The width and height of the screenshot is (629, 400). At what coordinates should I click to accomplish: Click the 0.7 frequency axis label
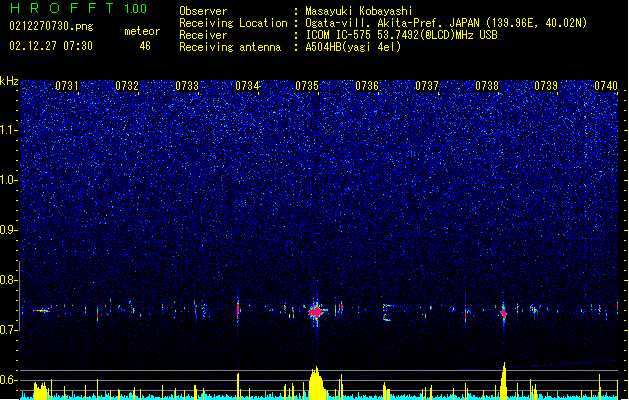8,330
